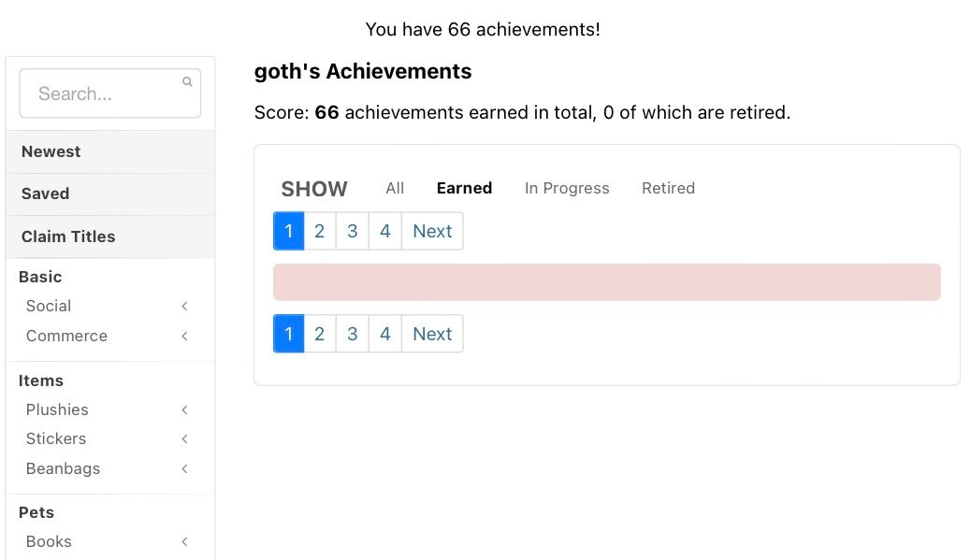Go to Claim Titles
971x560 pixels.
point(68,237)
